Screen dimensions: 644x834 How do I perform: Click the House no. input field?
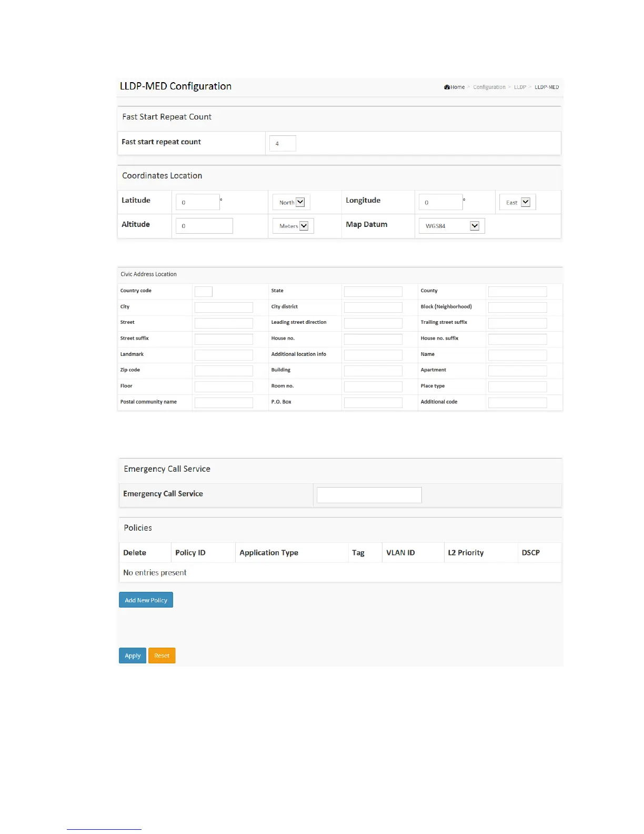coord(373,339)
